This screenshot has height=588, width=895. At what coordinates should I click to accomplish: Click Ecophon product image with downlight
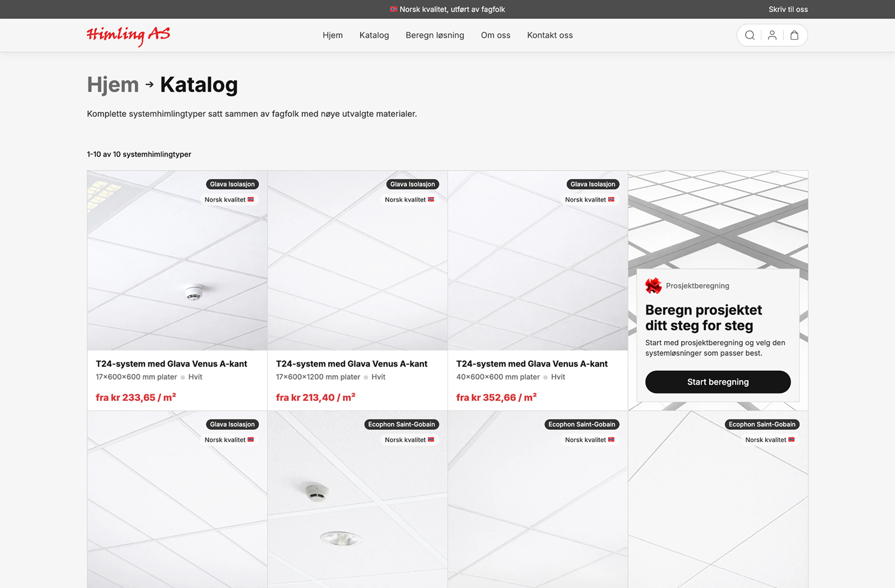click(357, 500)
